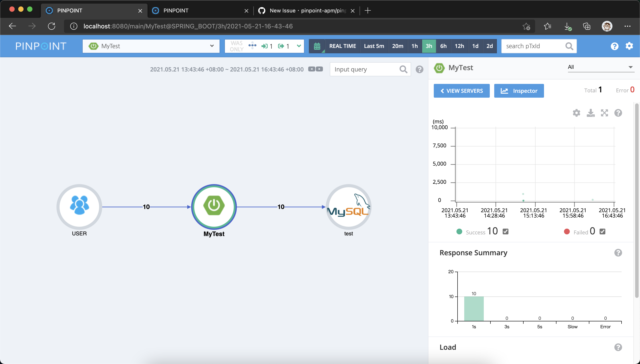This screenshot has width=640, height=364.
Task: Download the scatter chart image
Action: click(590, 113)
